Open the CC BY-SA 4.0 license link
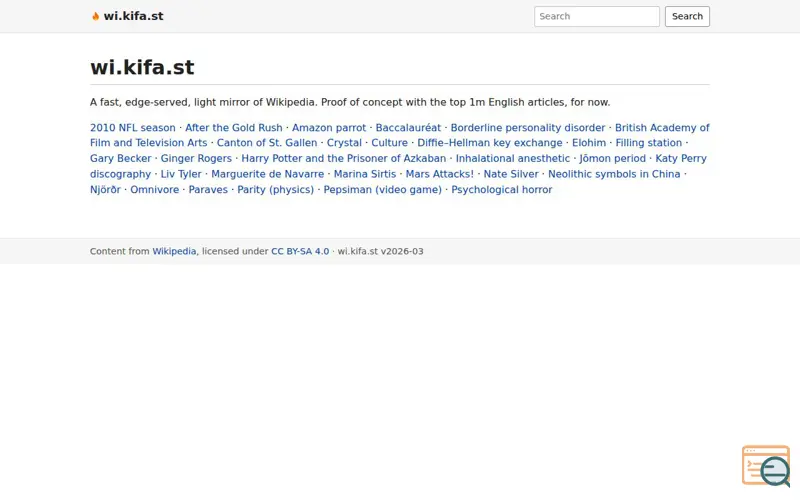The image size is (800, 500). [x=300, y=252]
